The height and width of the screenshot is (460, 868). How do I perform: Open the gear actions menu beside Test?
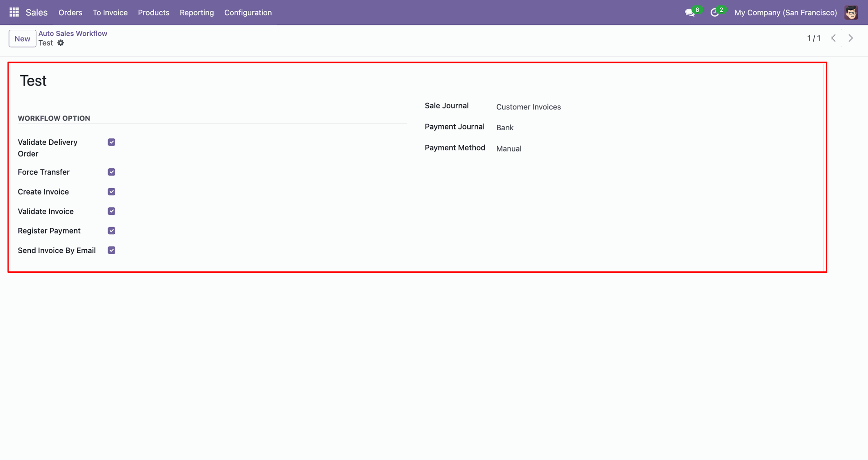[61, 43]
